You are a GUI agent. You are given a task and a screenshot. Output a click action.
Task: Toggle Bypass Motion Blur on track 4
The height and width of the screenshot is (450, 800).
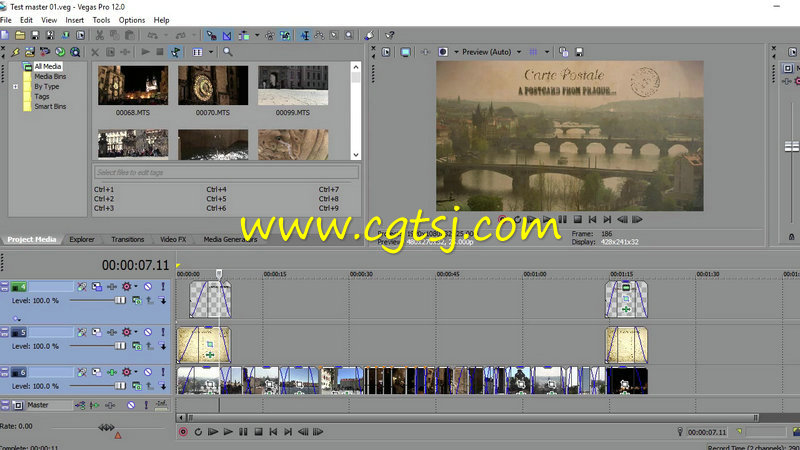coord(82,287)
